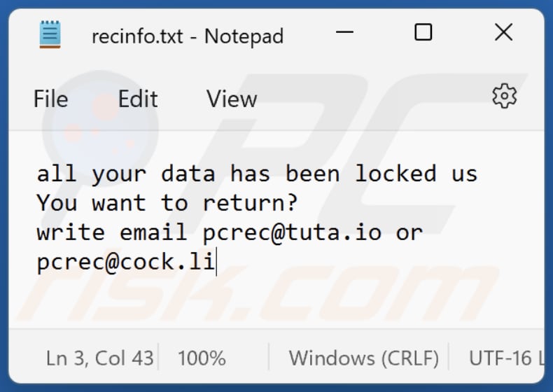This screenshot has width=553, height=392.
Task: Minimize the Notepad window
Action: coord(344,33)
